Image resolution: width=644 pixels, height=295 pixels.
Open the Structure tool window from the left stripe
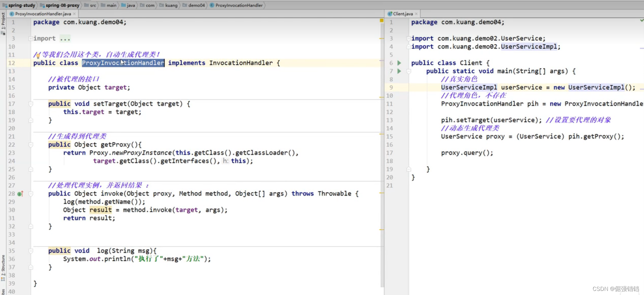pos(3,268)
